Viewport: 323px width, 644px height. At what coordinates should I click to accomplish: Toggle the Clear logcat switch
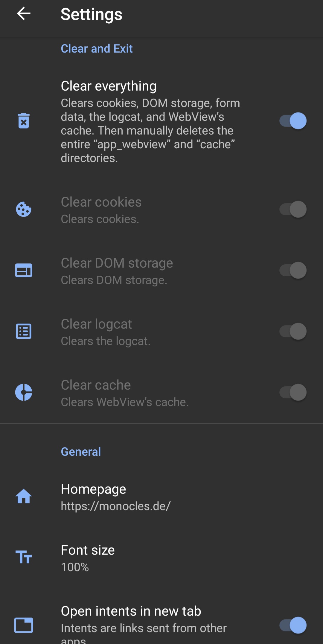pos(293,331)
